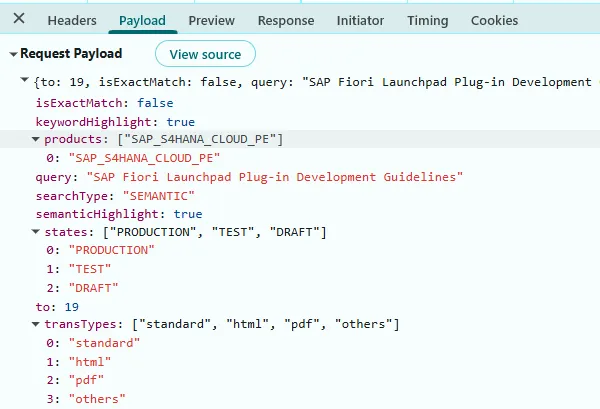Click the products key label
600x409 pixels.
[x=73, y=139]
